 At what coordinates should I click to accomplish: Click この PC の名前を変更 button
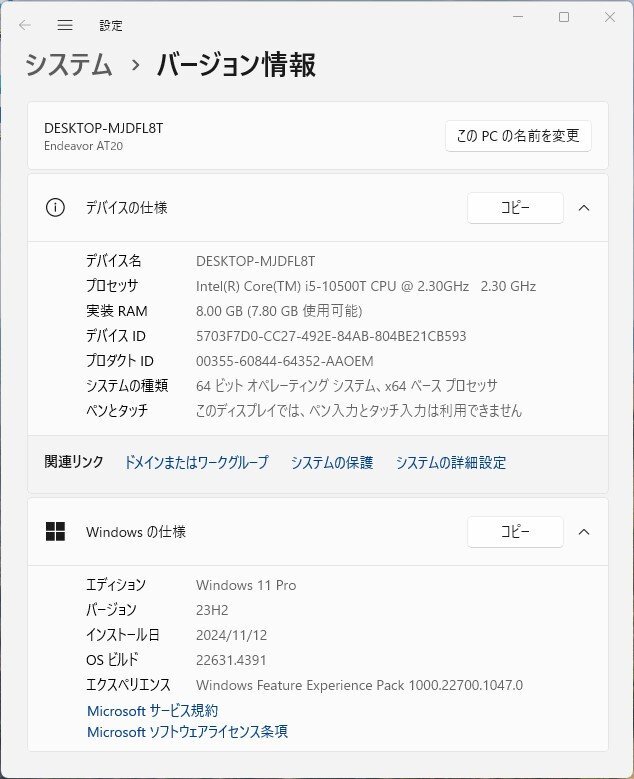(518, 136)
